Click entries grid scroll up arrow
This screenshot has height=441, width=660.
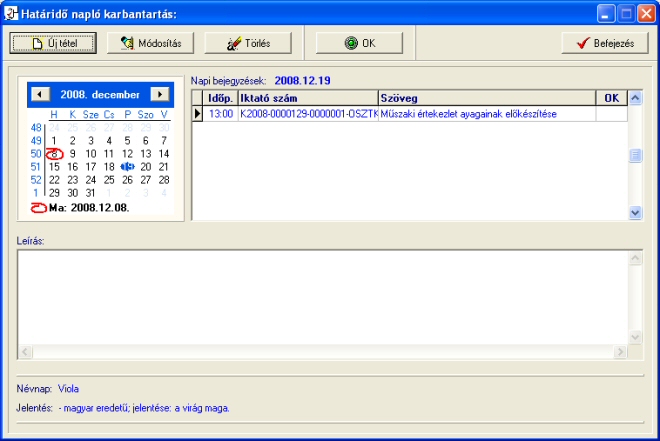point(635,98)
